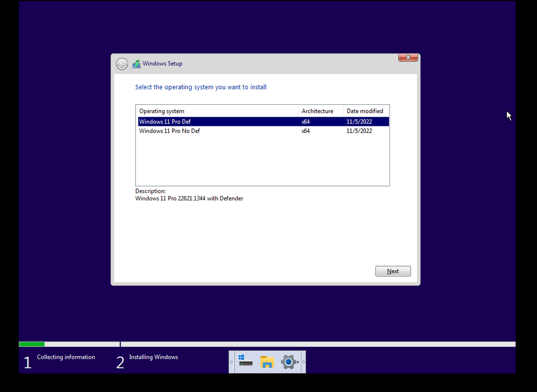
Task: Open the File Explorer folder icon
Action: [x=267, y=362]
